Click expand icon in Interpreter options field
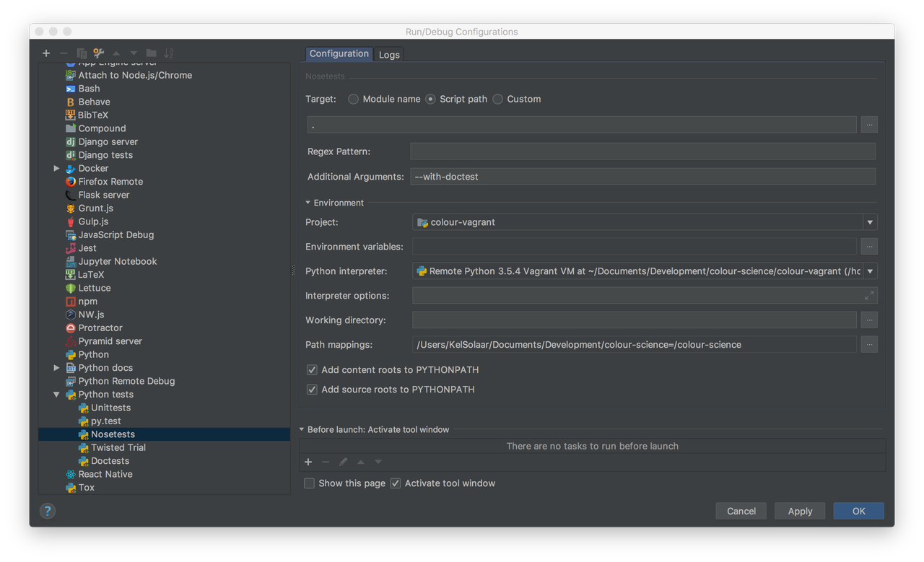 [869, 295]
